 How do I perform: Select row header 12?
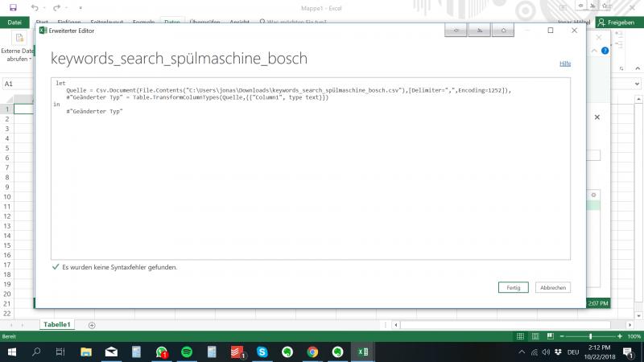pos(7,216)
